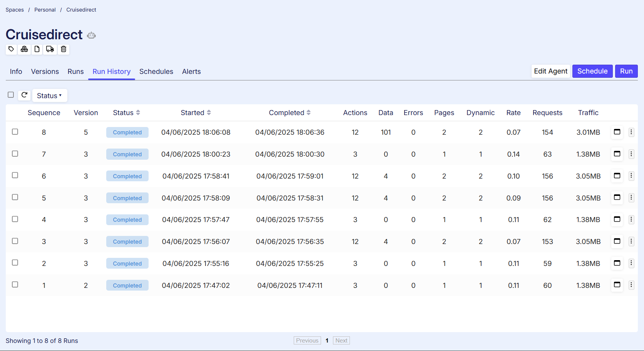Image resolution: width=644 pixels, height=351 pixels.
Task: Click the purple Run button
Action: 626,71
